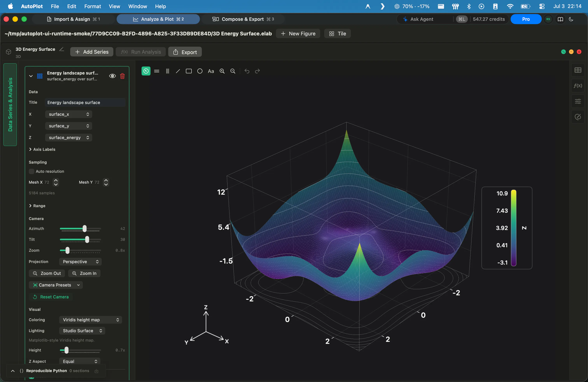Viewport: 588px width, 382px height.
Task: Click the camera Zoom slider handle
Action: [x=67, y=251]
